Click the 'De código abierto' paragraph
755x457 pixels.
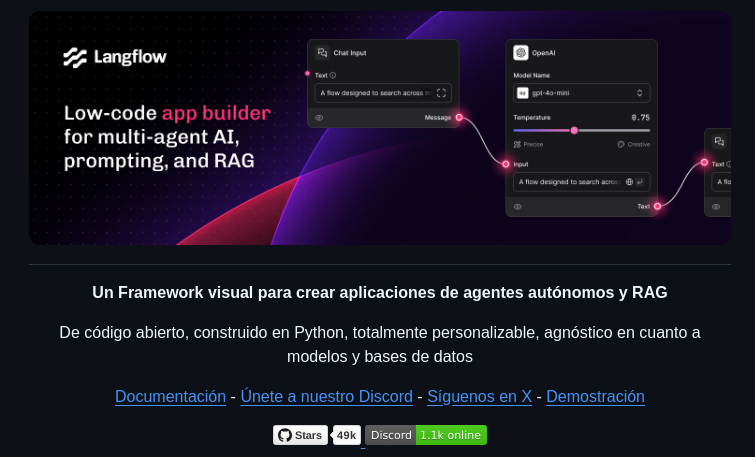coord(379,344)
